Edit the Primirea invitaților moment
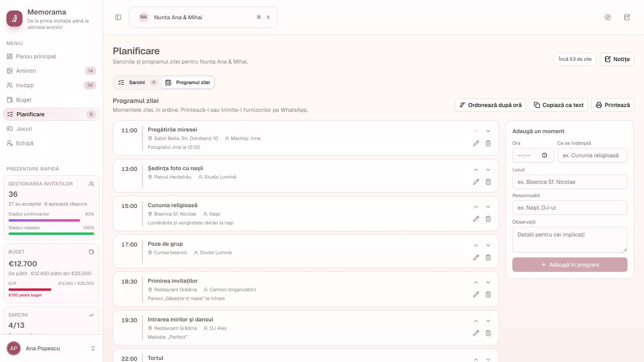644x362 pixels. click(476, 294)
